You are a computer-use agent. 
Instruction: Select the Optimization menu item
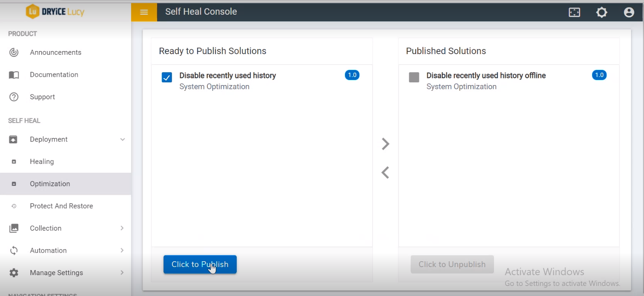50,184
